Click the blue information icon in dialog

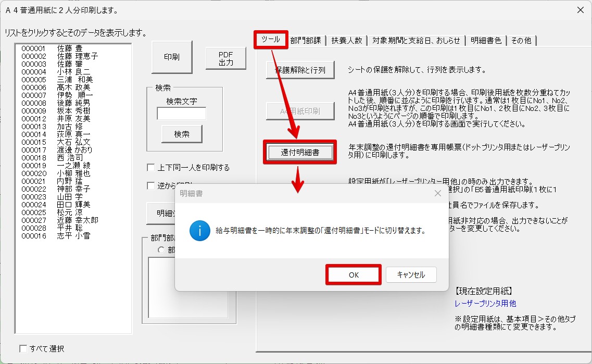pos(200,230)
